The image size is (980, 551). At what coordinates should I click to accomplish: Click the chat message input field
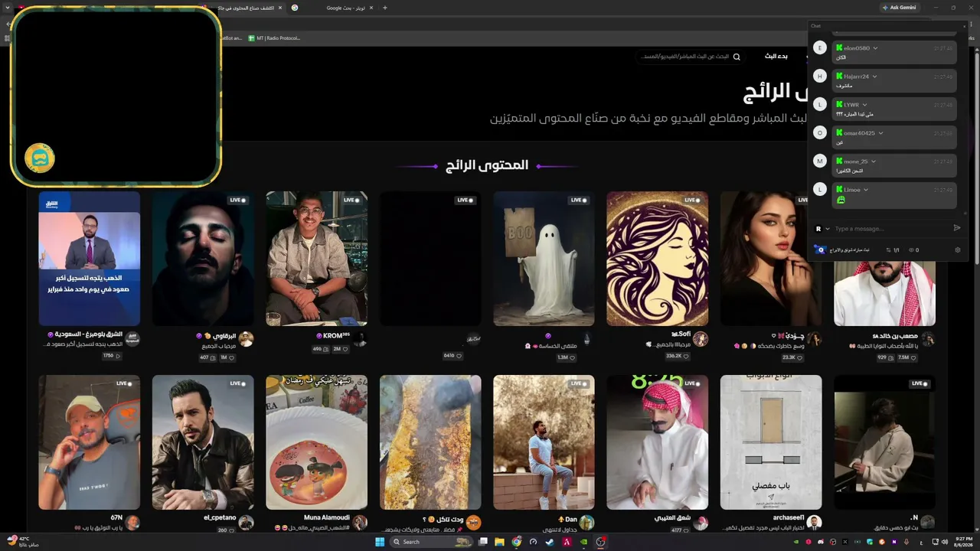tap(891, 229)
